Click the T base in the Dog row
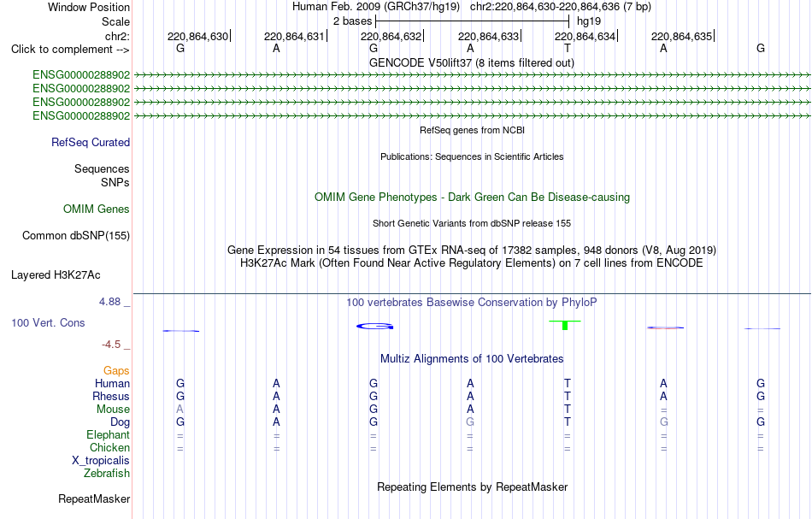This screenshot has height=519, width=812. (x=567, y=422)
